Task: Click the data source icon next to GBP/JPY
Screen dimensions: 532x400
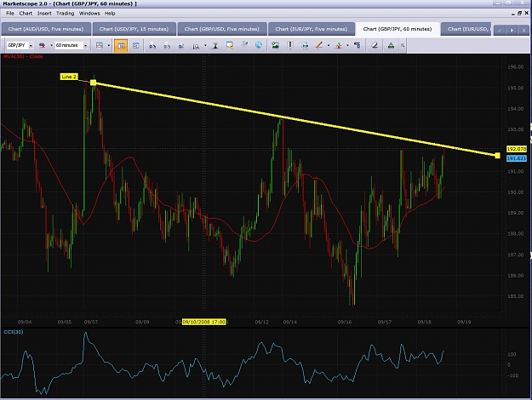Action: pos(43,45)
